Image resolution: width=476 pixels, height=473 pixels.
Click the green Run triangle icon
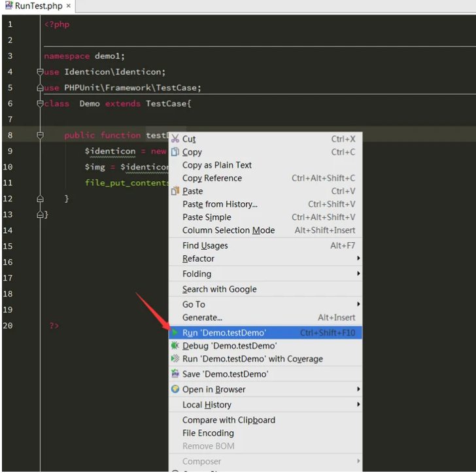click(x=175, y=333)
